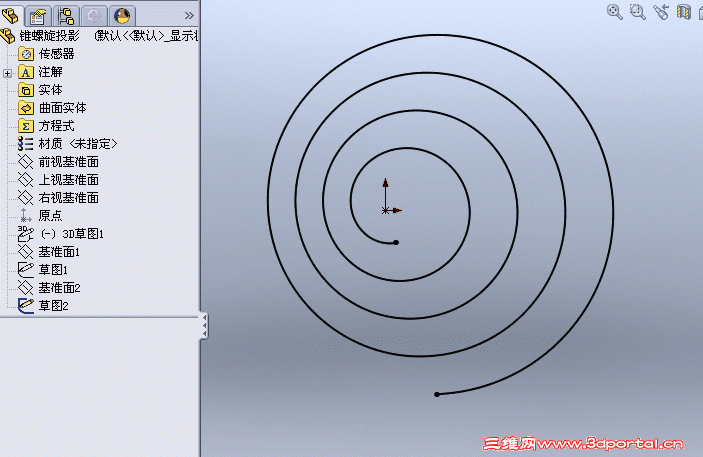The image size is (703, 457).
Task: Click the 基准面1 plane icon
Action: click(x=26, y=252)
